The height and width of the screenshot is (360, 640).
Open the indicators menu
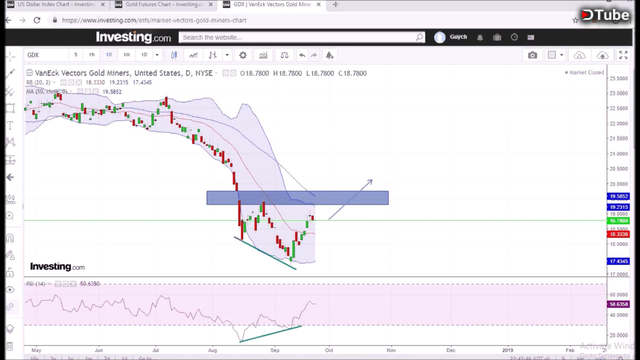click(x=263, y=55)
